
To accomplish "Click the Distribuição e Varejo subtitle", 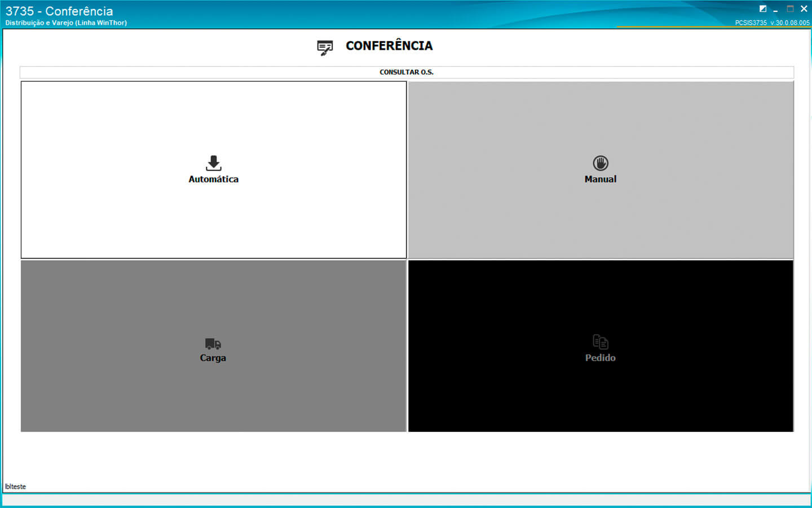I will pos(66,23).
